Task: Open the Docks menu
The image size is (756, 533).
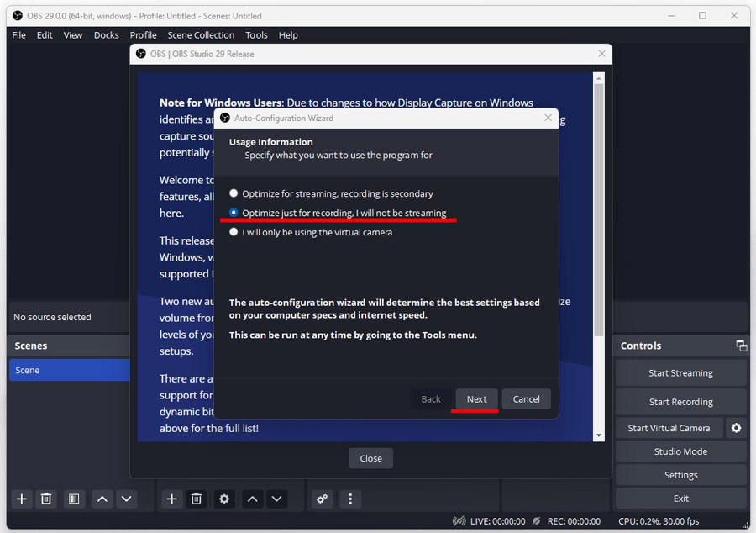Action: (x=106, y=35)
